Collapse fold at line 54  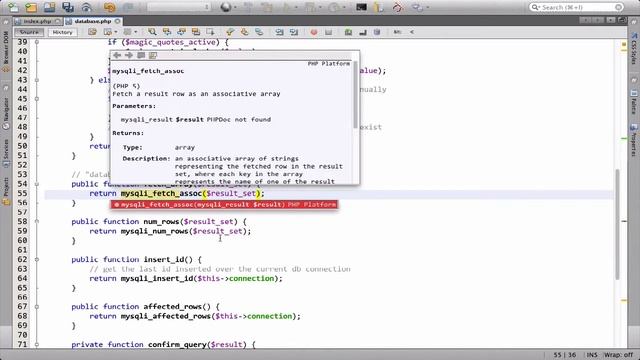coord(37,184)
